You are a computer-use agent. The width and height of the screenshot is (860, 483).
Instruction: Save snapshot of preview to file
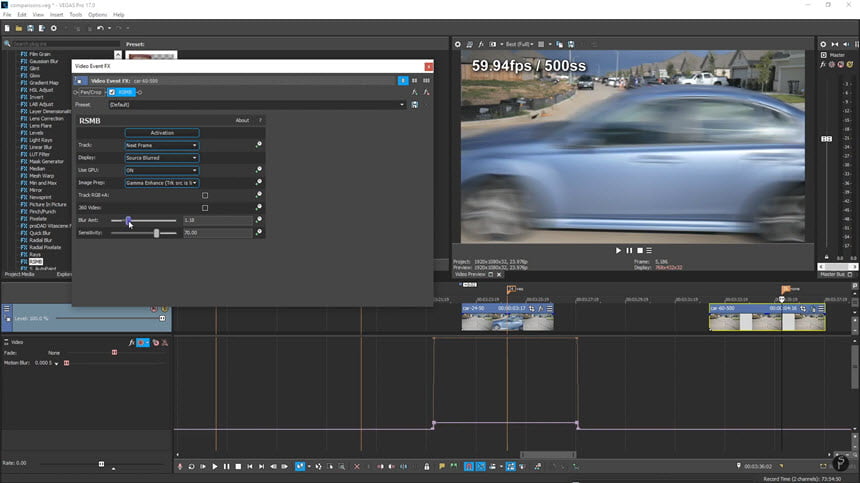(571, 44)
